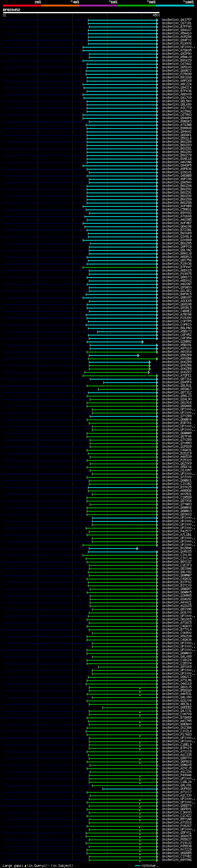
Task: Choose UniRef100_O65100 from the hit list
Action: [177, 67]
